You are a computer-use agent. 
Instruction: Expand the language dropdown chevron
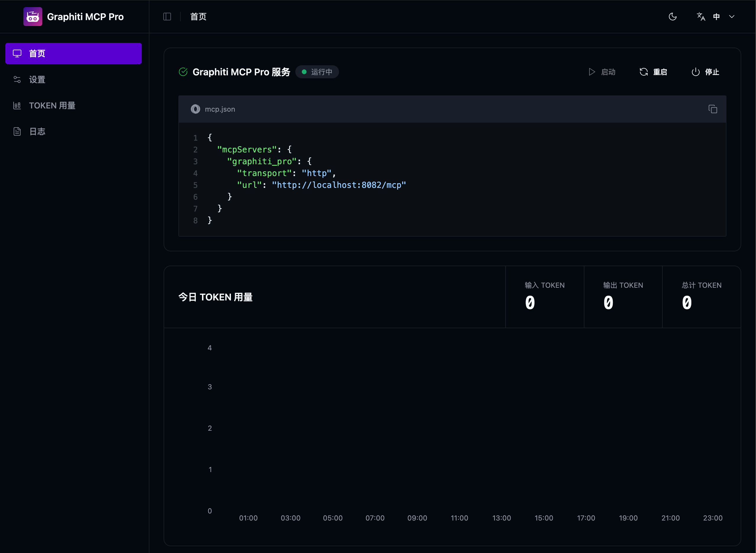pyautogui.click(x=731, y=17)
